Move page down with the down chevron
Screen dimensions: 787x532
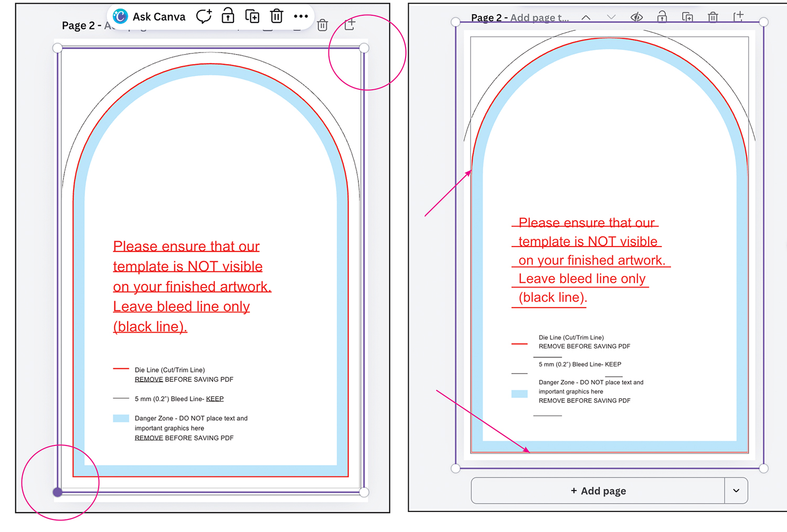pyautogui.click(x=611, y=17)
